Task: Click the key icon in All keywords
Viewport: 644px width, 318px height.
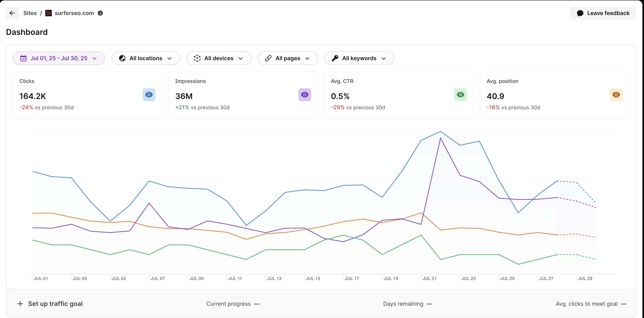Action: click(x=335, y=58)
